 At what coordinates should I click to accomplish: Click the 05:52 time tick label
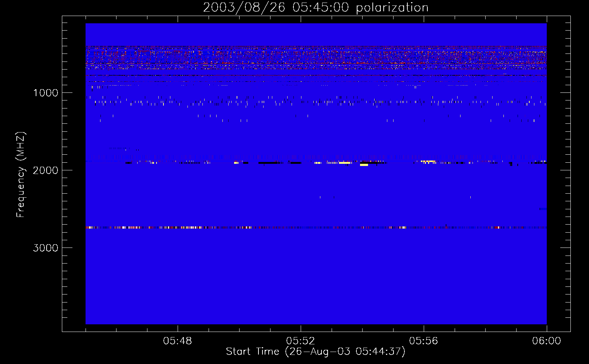(x=301, y=341)
